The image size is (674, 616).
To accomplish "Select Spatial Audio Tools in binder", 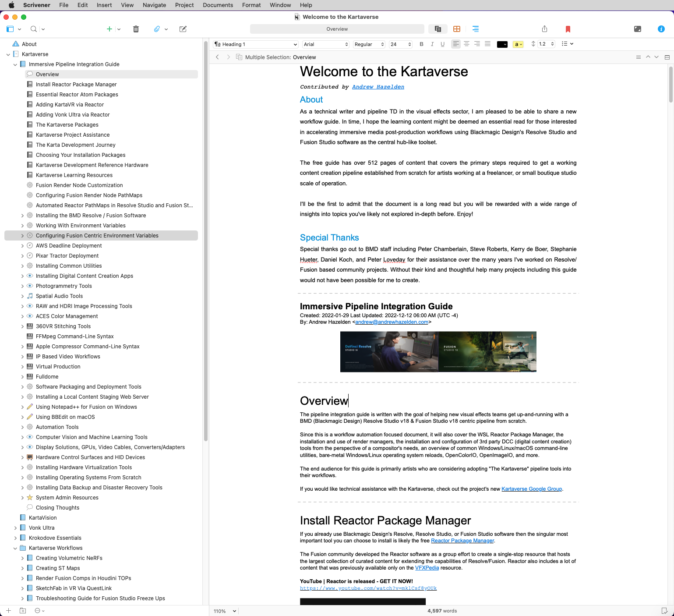I will click(59, 296).
